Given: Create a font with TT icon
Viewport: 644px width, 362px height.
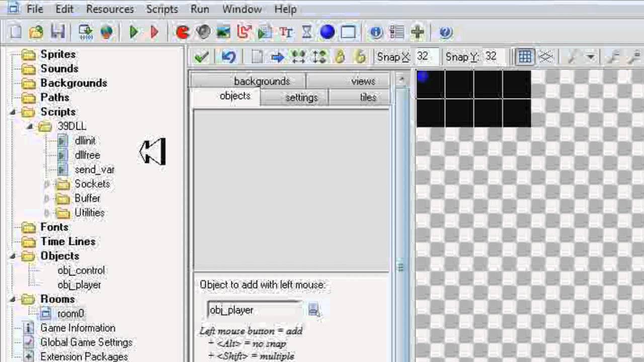Looking at the screenshot, I should [x=286, y=32].
